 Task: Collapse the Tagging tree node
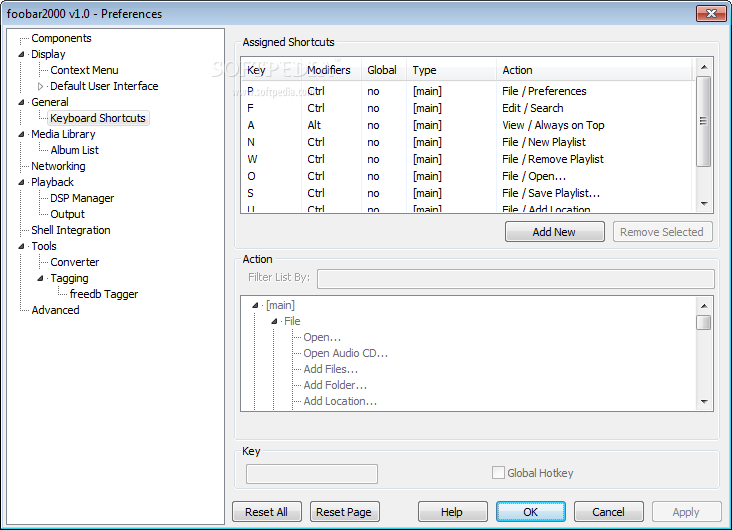tap(40, 278)
